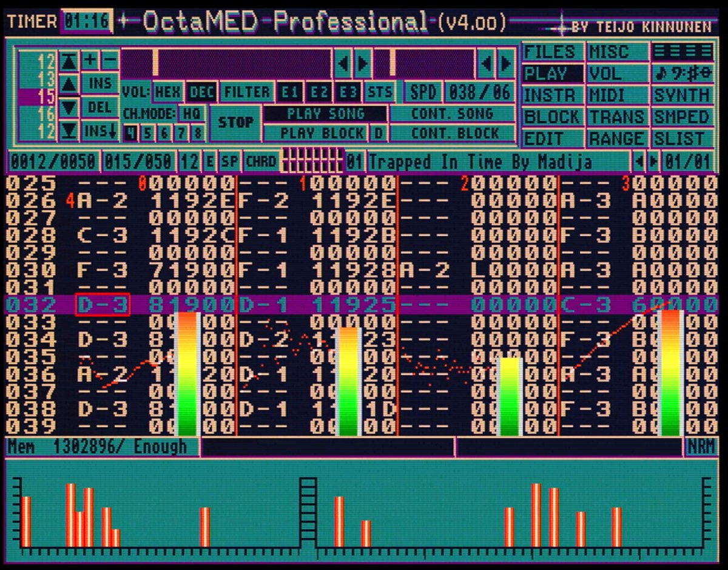Open the BLOCK panel
Viewport: 728px width, 570px height.
[x=553, y=117]
